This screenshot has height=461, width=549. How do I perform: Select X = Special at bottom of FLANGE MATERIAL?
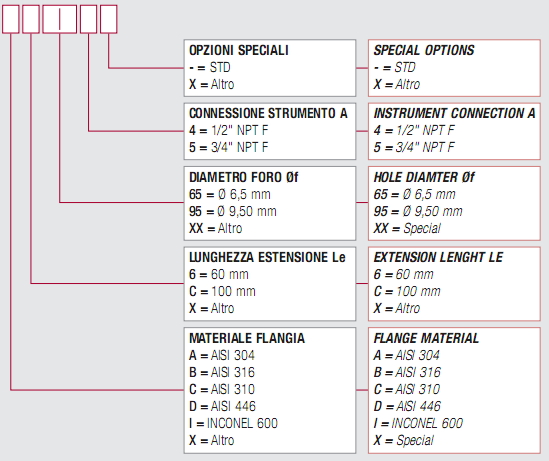tap(403, 440)
